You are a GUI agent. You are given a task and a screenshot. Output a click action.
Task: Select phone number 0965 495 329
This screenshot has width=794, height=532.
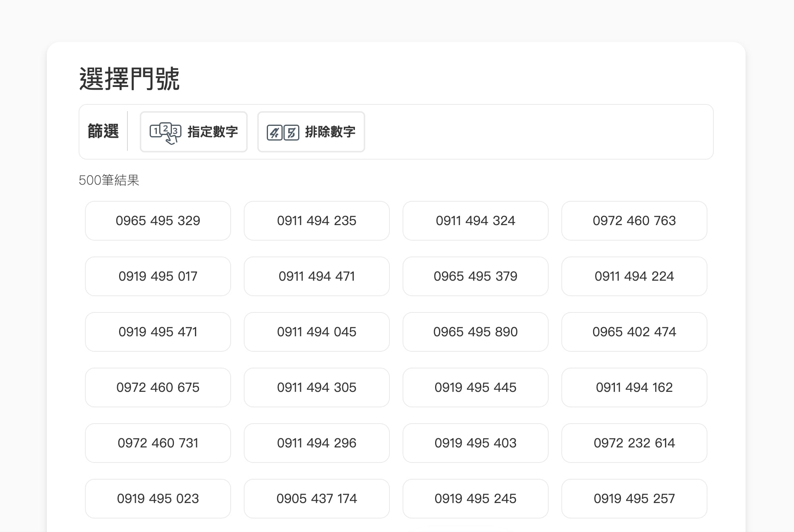158,221
